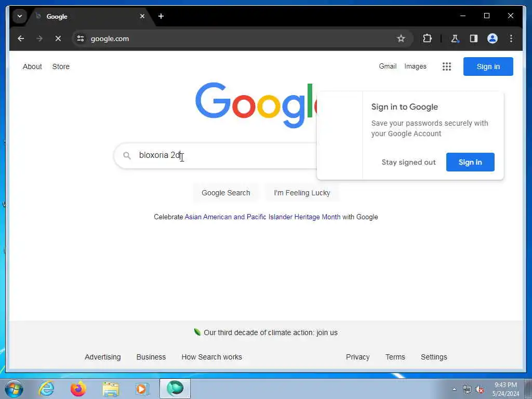Open the About link
The height and width of the screenshot is (399, 532).
click(x=32, y=66)
